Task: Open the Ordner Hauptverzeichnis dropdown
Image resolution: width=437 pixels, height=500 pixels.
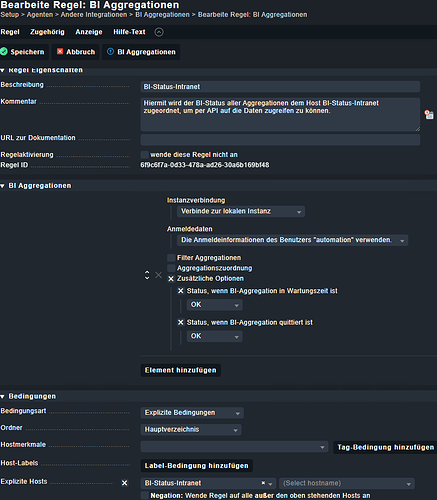Action: click(x=191, y=430)
